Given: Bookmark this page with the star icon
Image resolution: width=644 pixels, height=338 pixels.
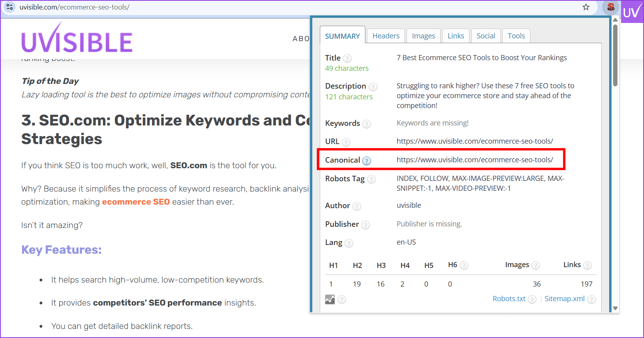Looking at the screenshot, I should pyautogui.click(x=586, y=7).
